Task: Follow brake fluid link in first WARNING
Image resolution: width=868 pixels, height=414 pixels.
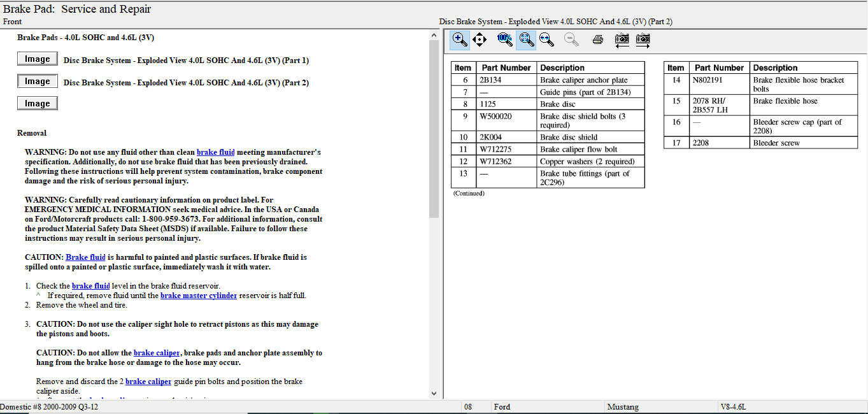Action: 215,152
